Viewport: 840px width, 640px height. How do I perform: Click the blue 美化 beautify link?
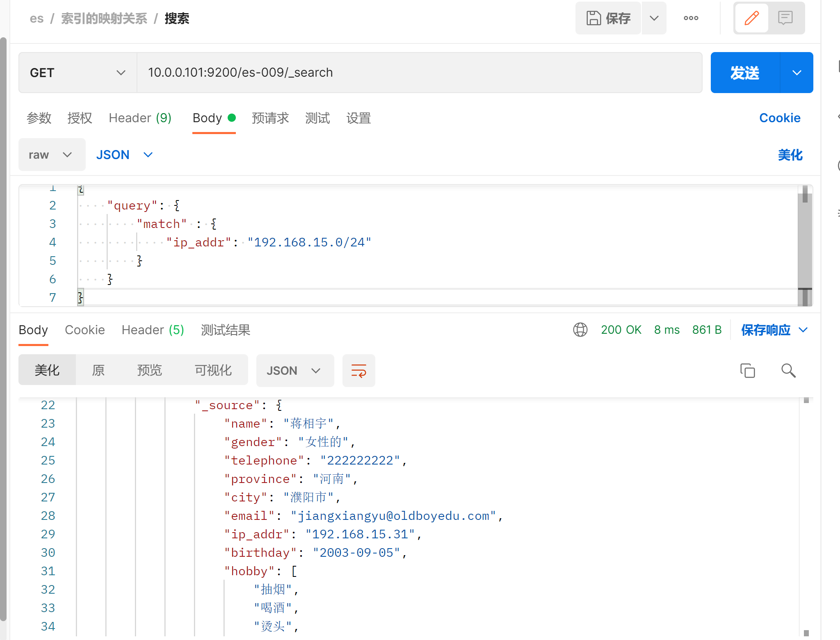click(x=790, y=155)
